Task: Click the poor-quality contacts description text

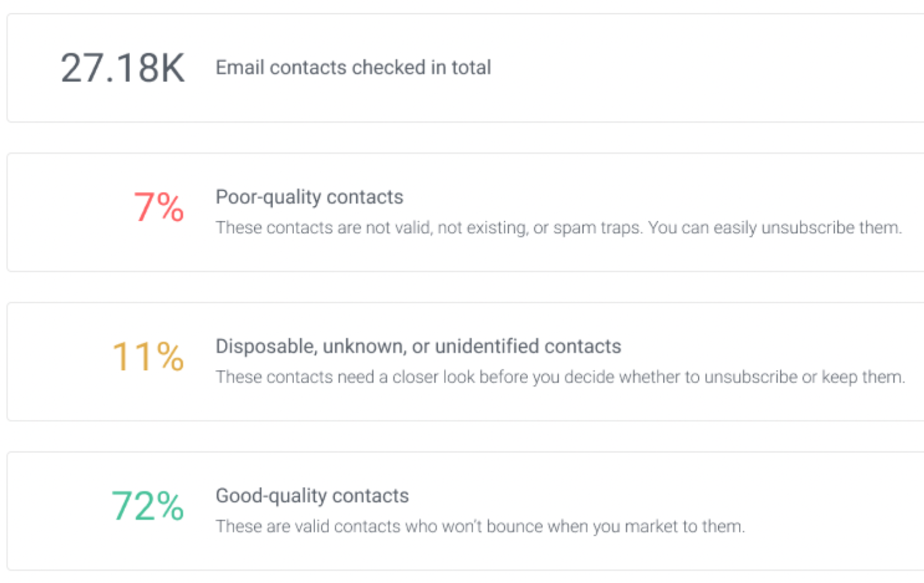Action: pos(558,227)
